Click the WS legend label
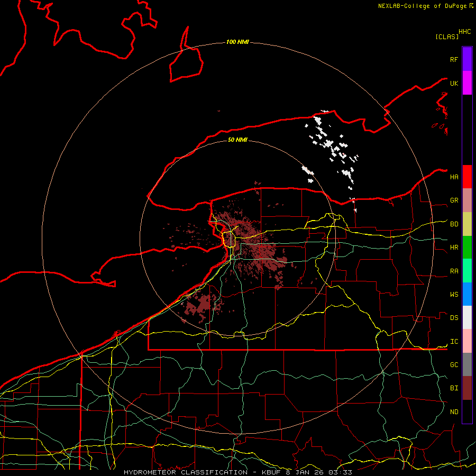 coord(454,295)
